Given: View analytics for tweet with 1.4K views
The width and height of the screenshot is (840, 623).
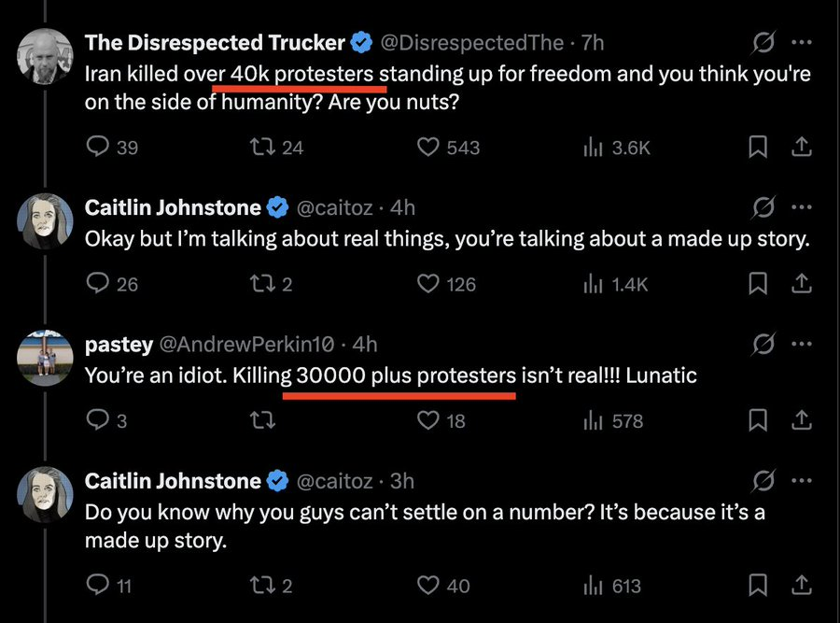Looking at the screenshot, I should [616, 284].
